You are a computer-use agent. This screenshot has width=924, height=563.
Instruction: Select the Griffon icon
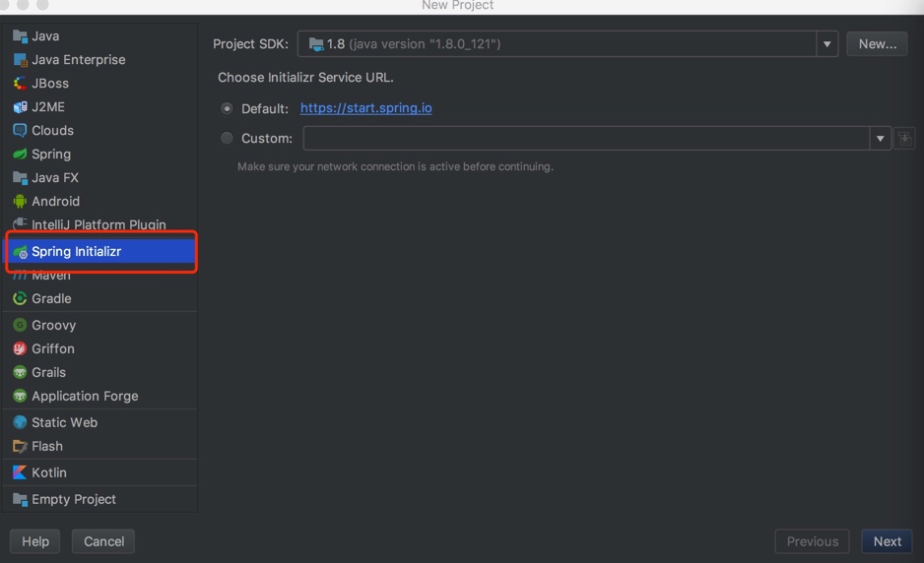20,348
